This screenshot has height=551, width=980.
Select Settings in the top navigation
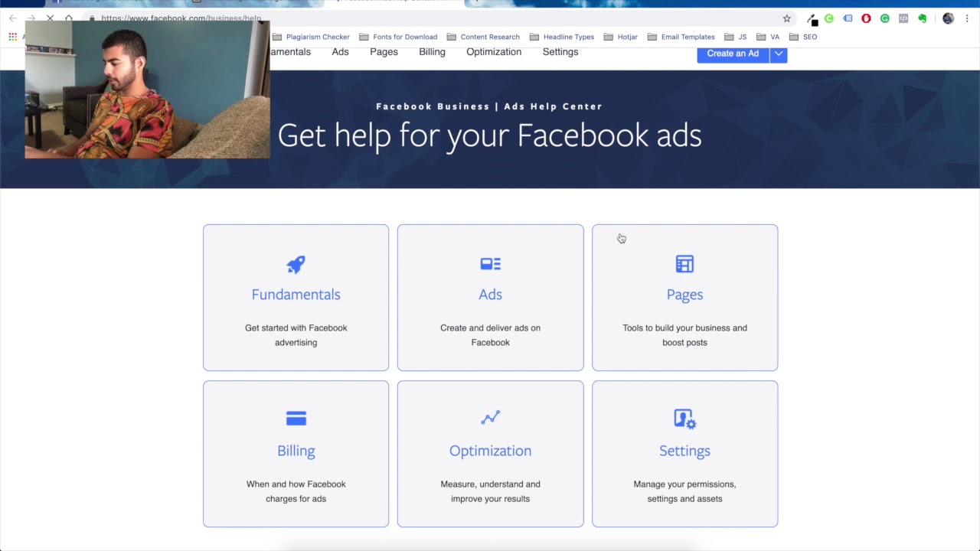(x=560, y=52)
